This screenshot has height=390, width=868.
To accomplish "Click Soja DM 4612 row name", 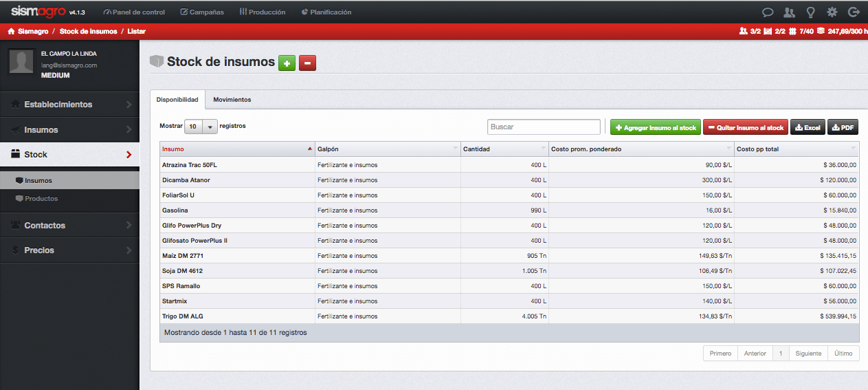I will [182, 271].
